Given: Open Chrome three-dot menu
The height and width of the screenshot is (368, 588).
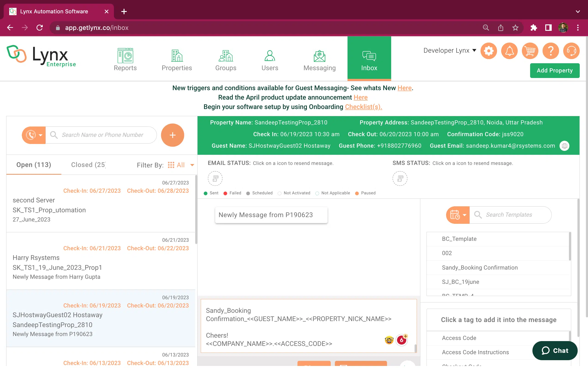Looking at the screenshot, I should (578, 28).
